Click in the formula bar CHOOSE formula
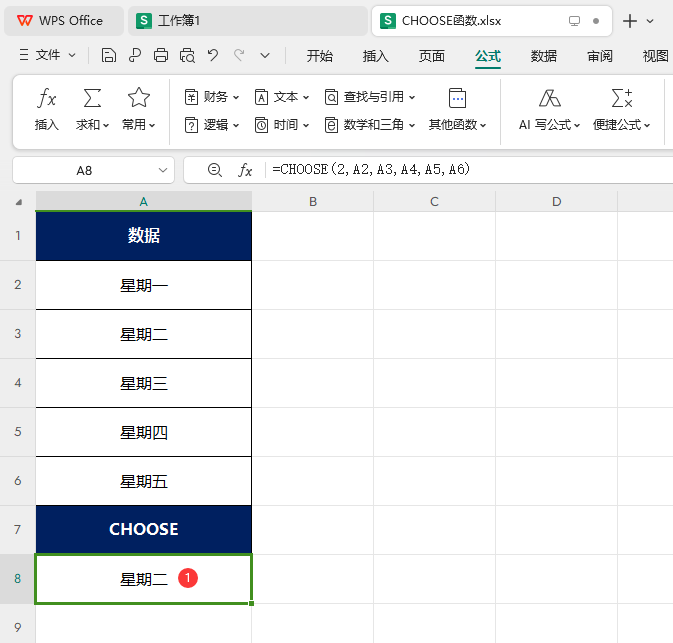Viewport: 673px width, 643px height. (371, 170)
